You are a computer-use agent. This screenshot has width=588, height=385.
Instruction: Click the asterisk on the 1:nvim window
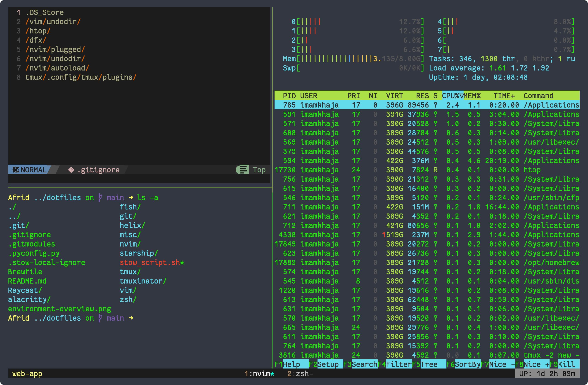click(272, 374)
